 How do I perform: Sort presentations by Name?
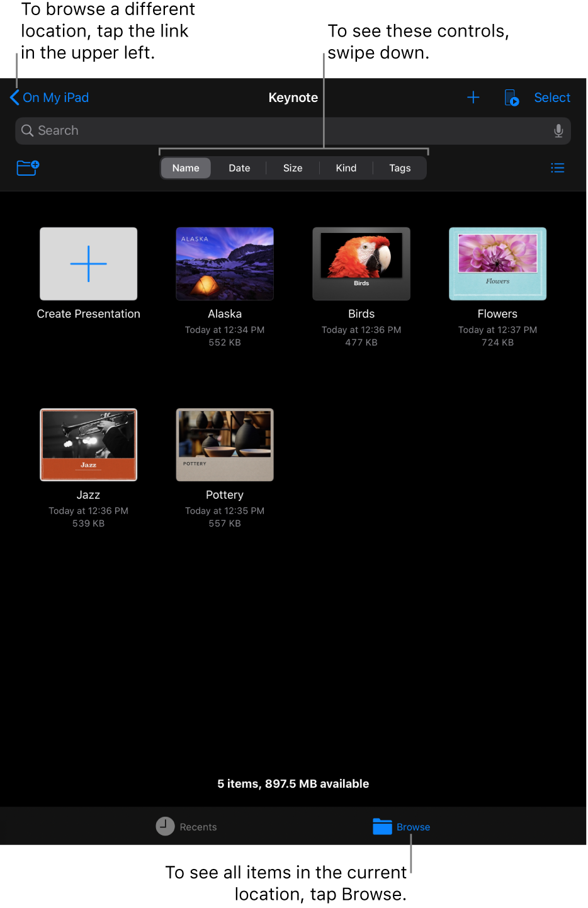pos(186,168)
